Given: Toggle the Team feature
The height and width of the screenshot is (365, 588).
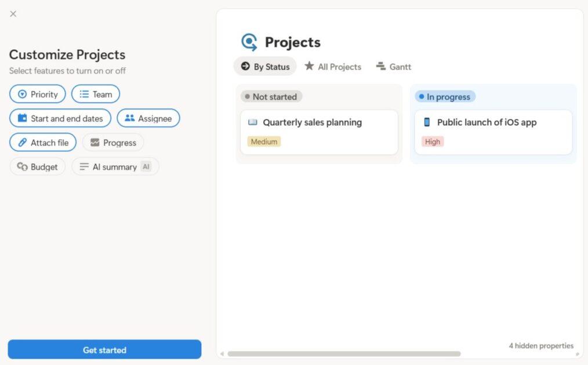Looking at the screenshot, I should click(x=95, y=94).
